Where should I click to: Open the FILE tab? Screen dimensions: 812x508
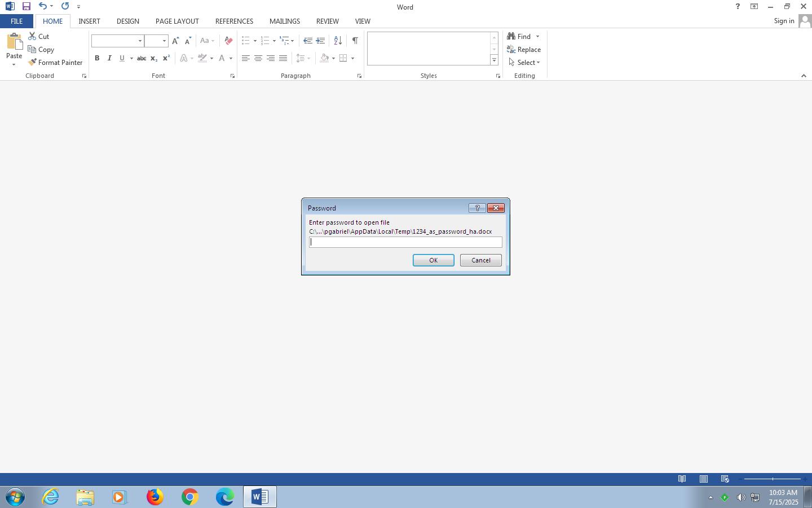pos(16,21)
